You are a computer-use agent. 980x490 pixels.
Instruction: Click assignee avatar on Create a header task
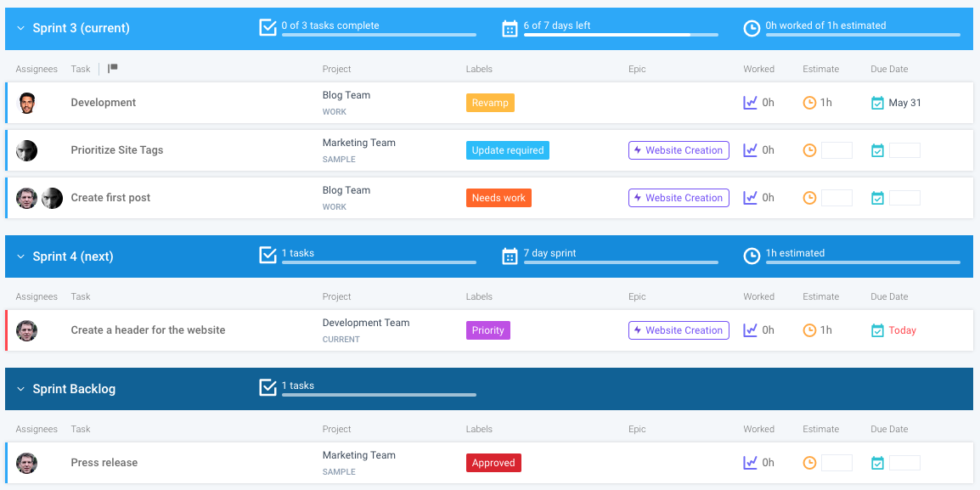[x=26, y=330]
